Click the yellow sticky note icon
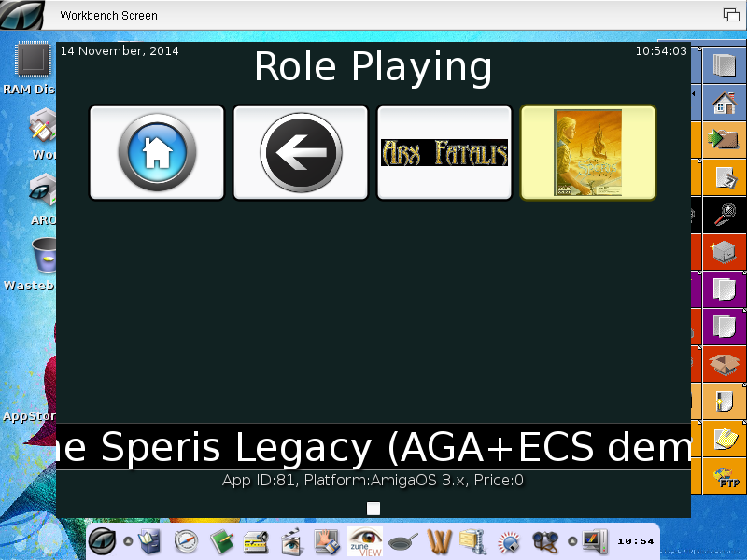Screen dimensions: 747x560 [725, 438]
